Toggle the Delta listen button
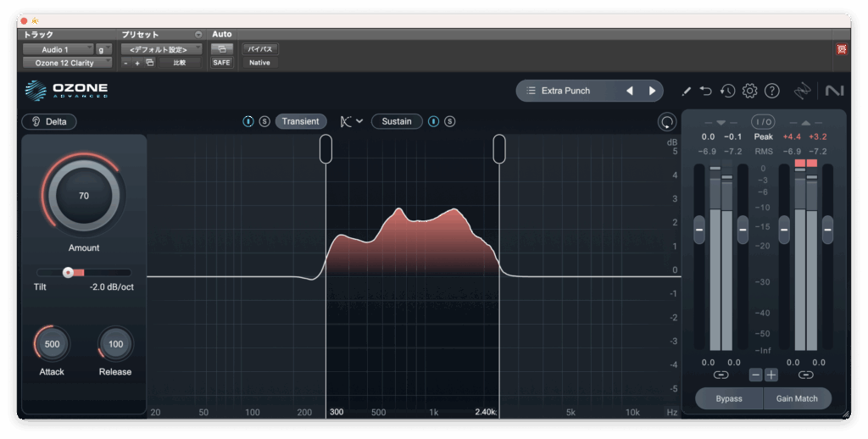Image resolution: width=868 pixels, height=439 pixels. [49, 121]
